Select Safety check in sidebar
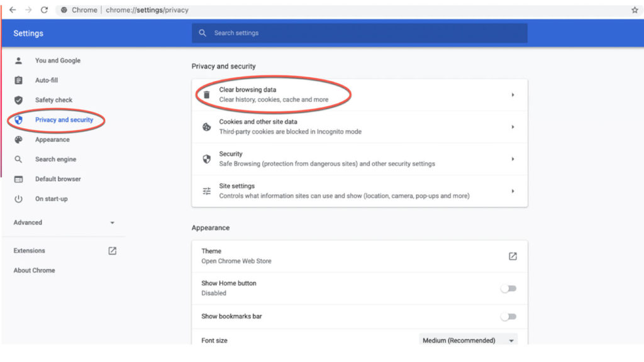Viewport: 644px width, 362px height. [53, 100]
